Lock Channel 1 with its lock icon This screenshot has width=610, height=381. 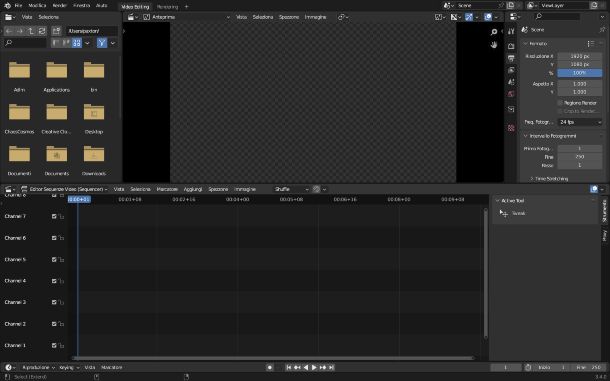click(61, 346)
